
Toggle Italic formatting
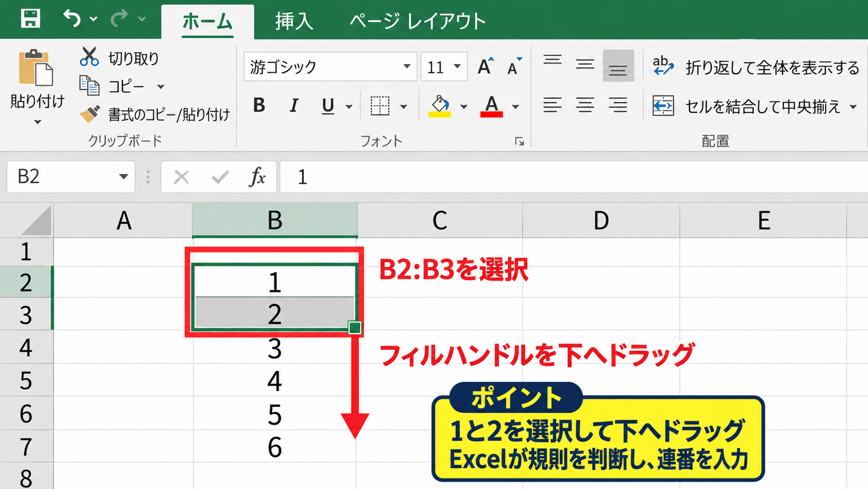[x=294, y=105]
